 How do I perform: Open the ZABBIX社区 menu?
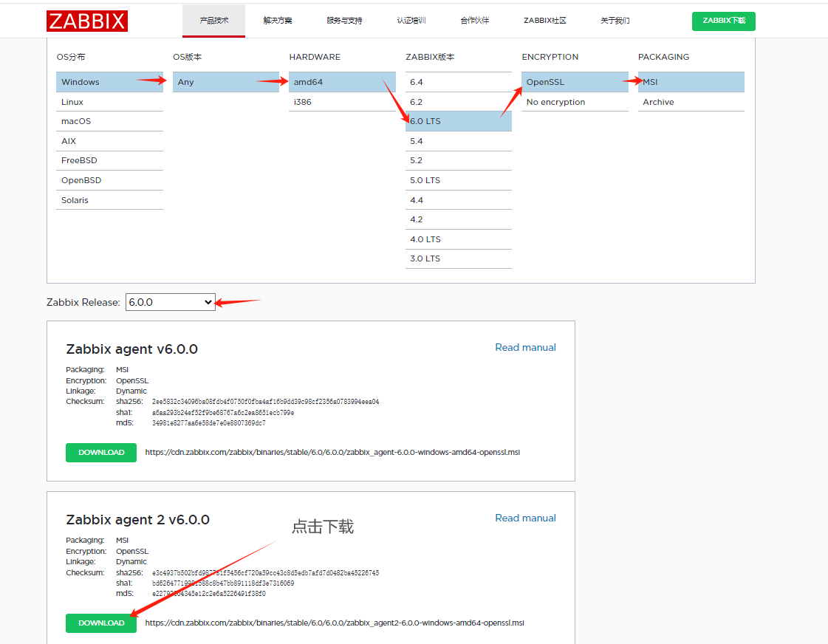click(545, 21)
